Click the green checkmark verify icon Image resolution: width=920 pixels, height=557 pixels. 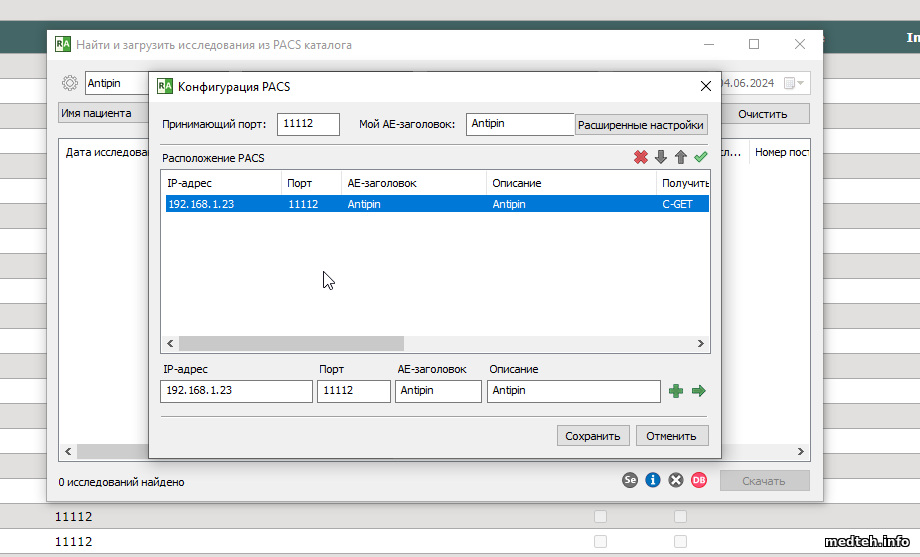[700, 157]
